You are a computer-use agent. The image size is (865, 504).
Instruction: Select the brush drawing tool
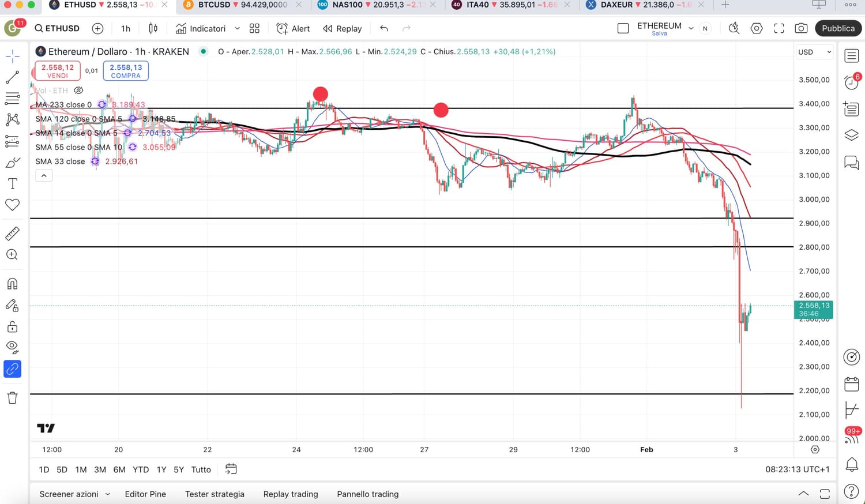[12, 163]
